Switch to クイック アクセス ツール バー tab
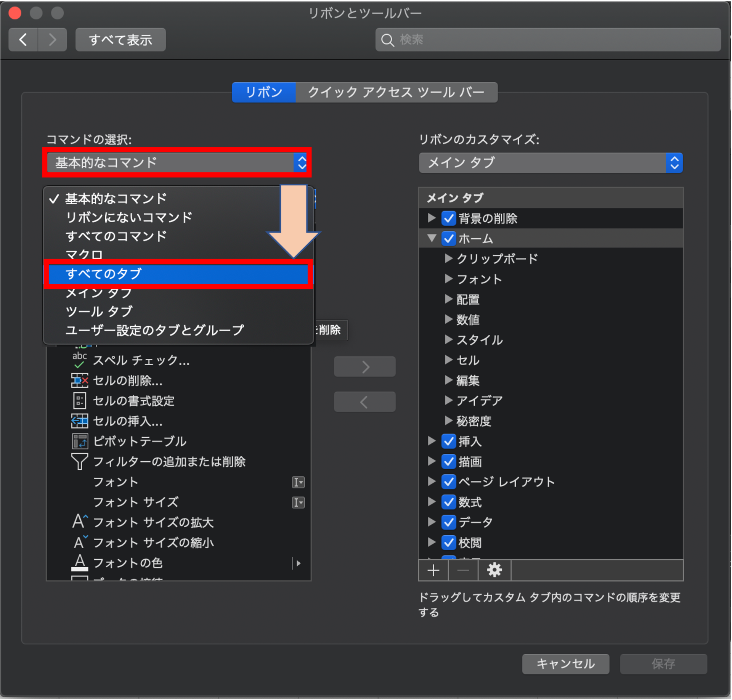Image resolution: width=732 pixels, height=700 pixels. tap(396, 92)
